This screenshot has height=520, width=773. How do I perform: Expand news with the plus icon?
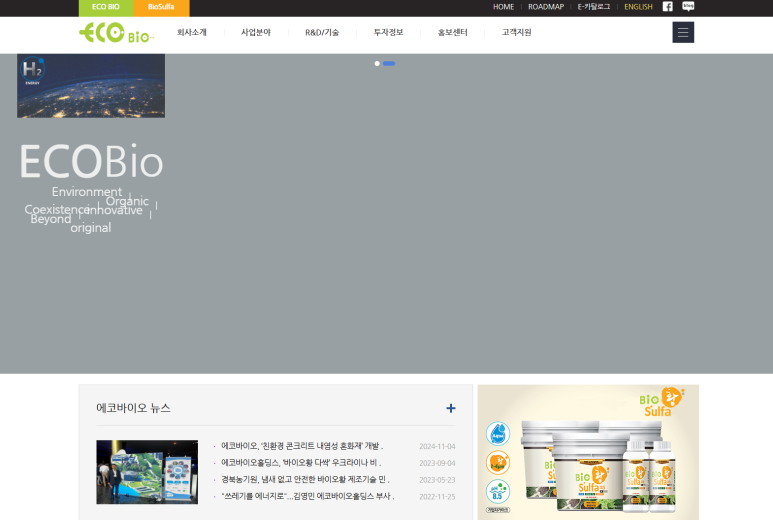(x=451, y=408)
